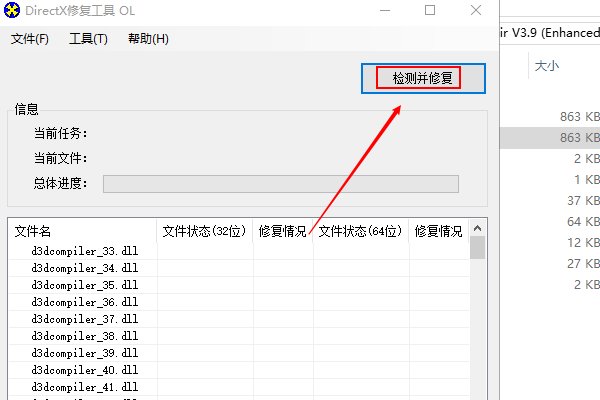This screenshot has height=400, width=600.
Task: Select d3dcompiler_39.dll row
Action: [x=239, y=353]
